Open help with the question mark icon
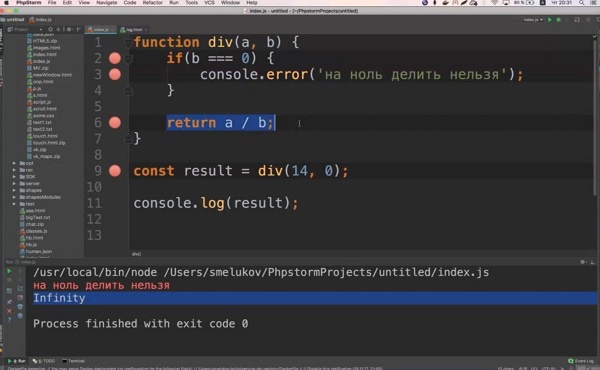600x370 pixels. click(x=9, y=319)
